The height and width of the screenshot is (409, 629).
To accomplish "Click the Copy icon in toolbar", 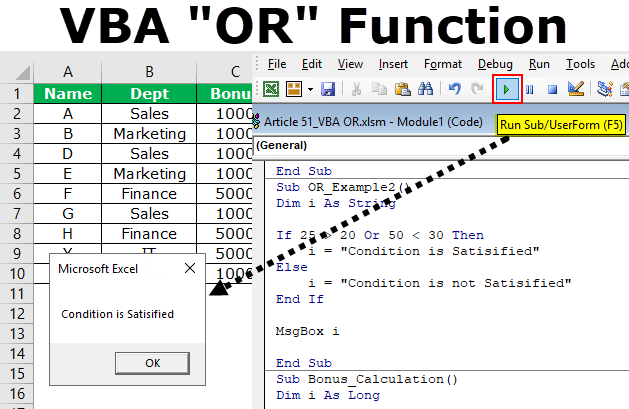I will point(379,89).
